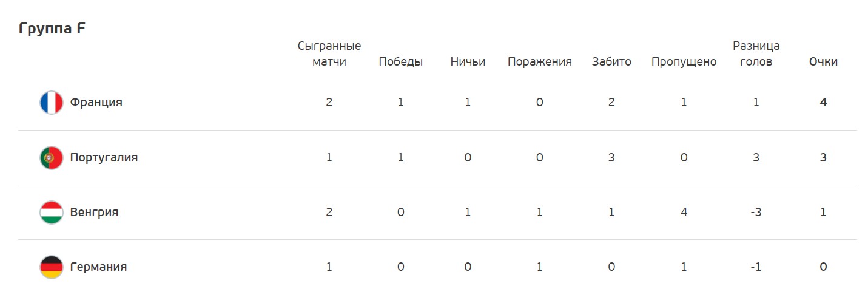Click the Поражения column header
The width and height of the screenshot is (868, 306).
539,62
